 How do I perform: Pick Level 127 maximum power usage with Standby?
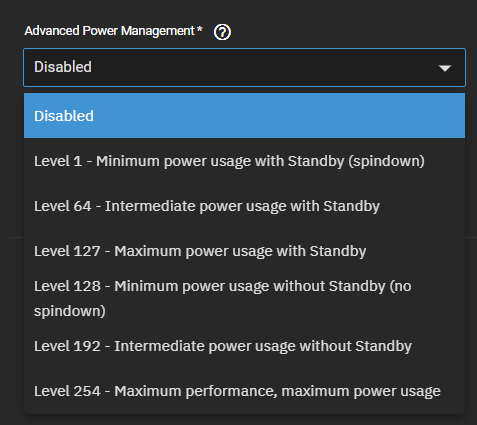244,251
